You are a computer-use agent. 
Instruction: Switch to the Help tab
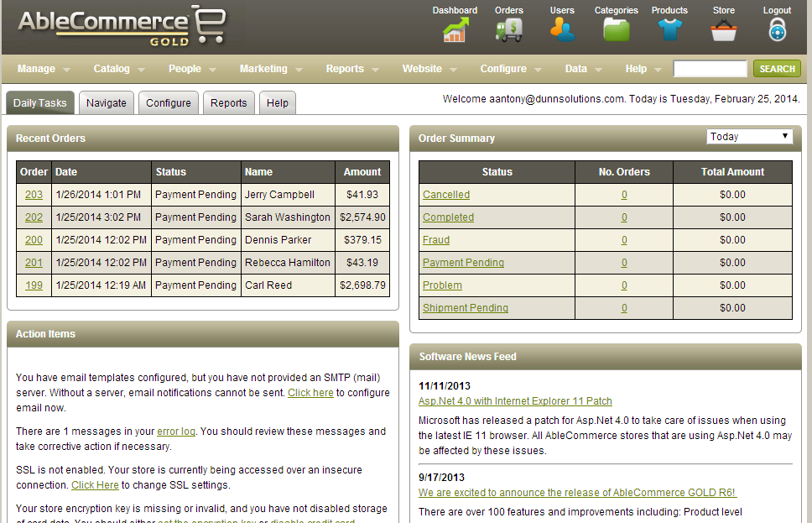pyautogui.click(x=278, y=103)
